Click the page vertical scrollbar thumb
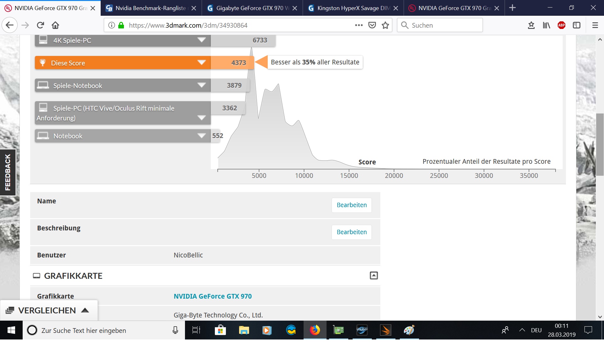The width and height of the screenshot is (604, 364). point(600,145)
